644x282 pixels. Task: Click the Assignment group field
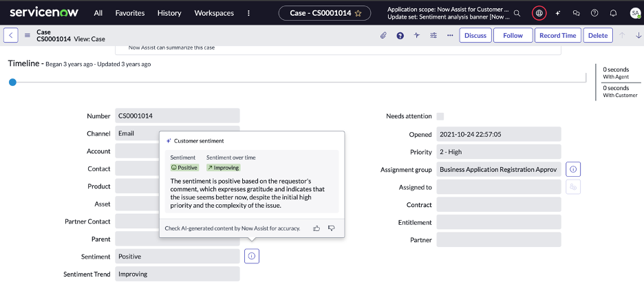tap(499, 169)
